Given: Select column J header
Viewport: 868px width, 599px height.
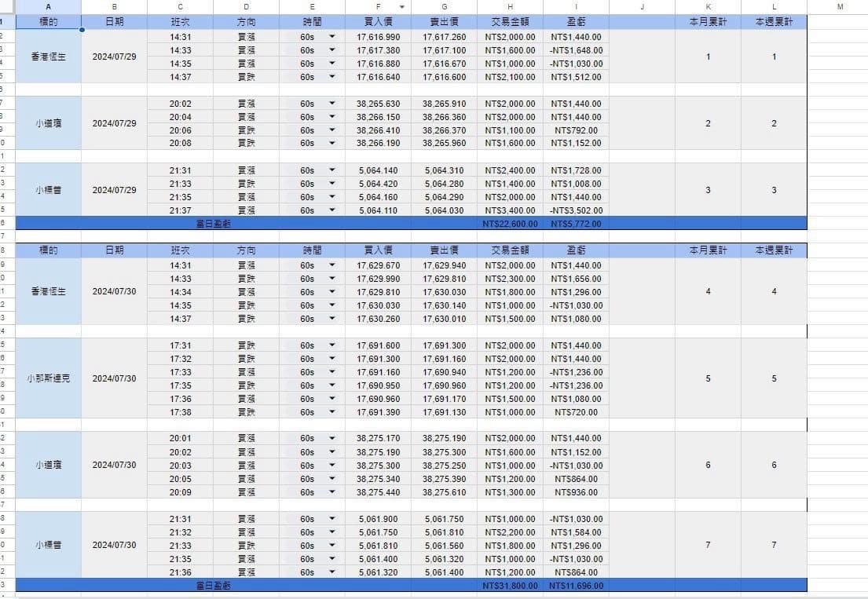Looking at the screenshot, I should (x=642, y=7).
